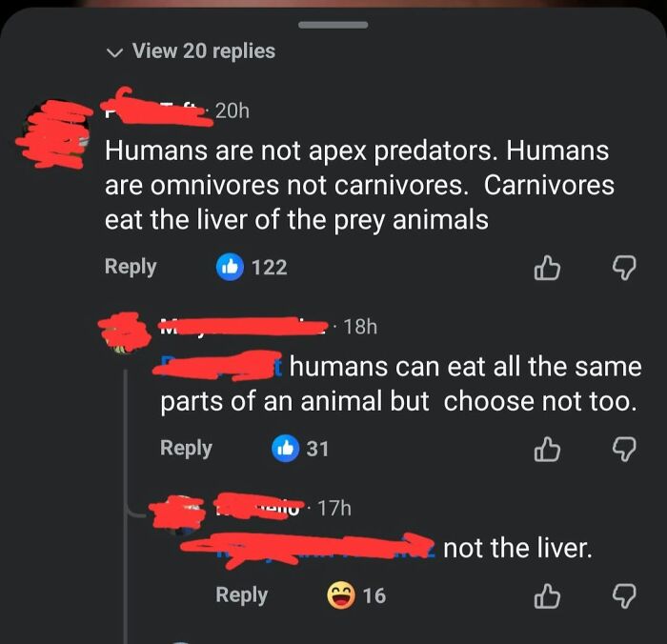Image resolution: width=667 pixels, height=644 pixels.
Task: Reply to the apex predators comment
Action: [x=131, y=267]
